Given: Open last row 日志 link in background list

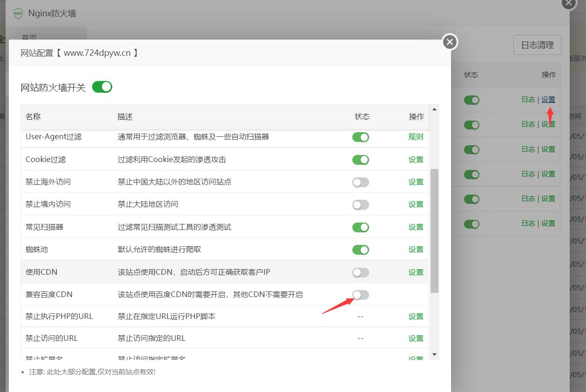Looking at the screenshot, I should click(x=528, y=223).
